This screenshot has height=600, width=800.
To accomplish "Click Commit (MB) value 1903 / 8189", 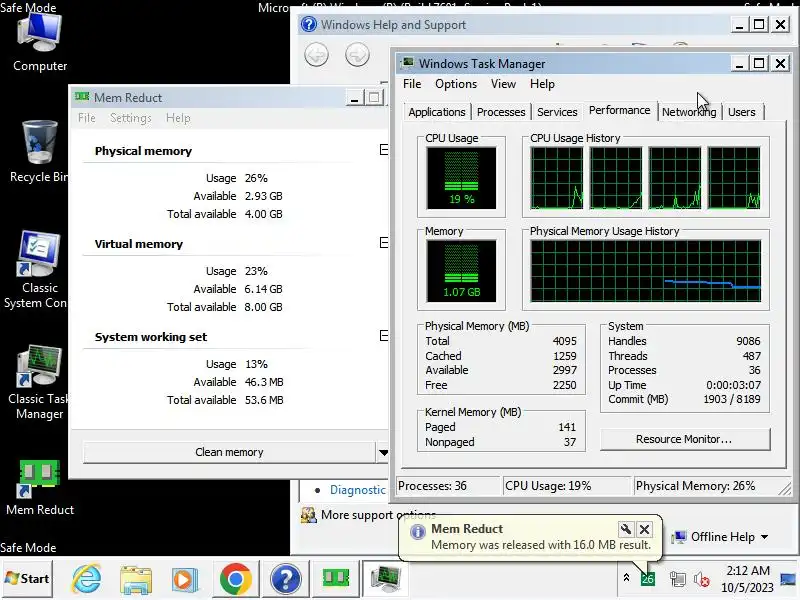I will 732,399.
